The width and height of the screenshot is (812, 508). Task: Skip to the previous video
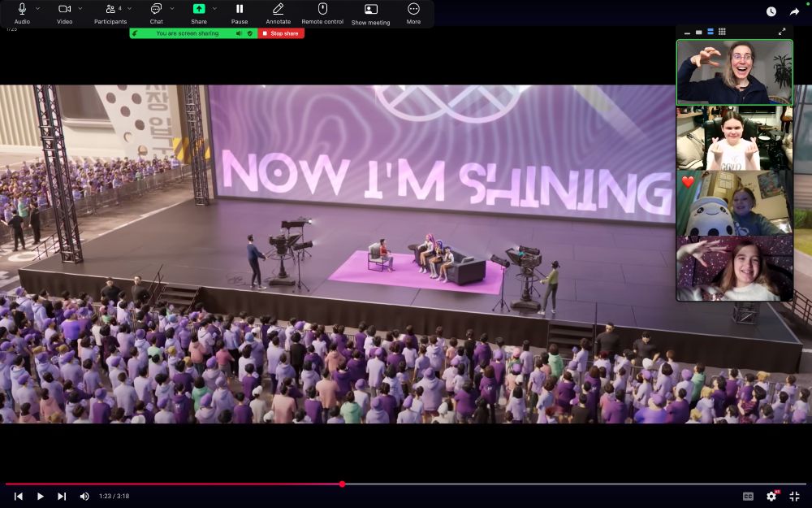coord(18,496)
